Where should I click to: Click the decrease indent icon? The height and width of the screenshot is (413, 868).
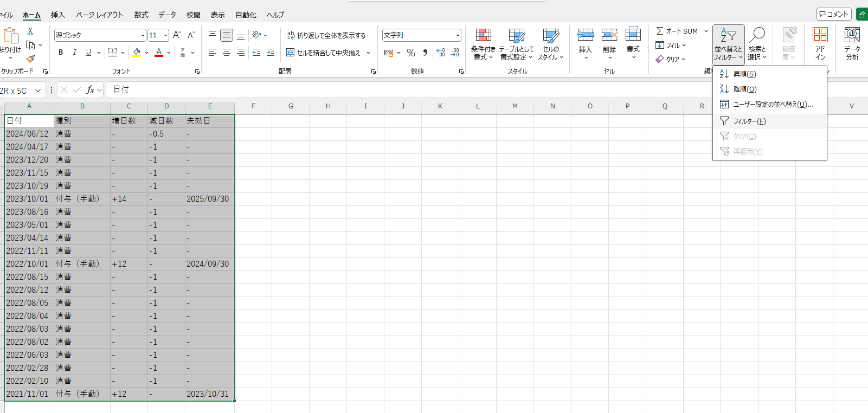(x=256, y=53)
